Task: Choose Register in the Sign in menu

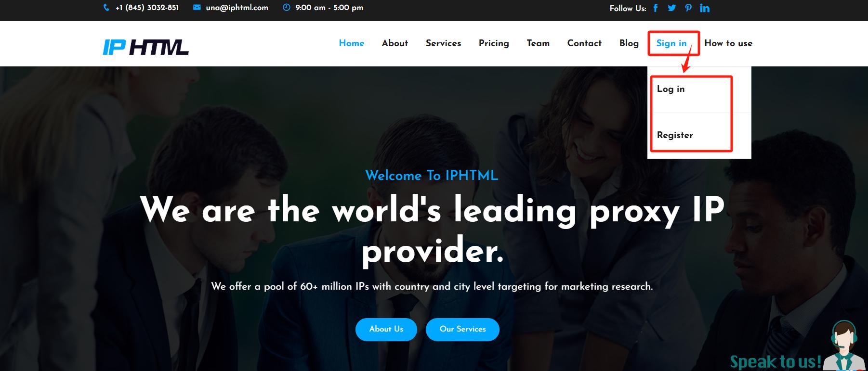Action: tap(675, 135)
